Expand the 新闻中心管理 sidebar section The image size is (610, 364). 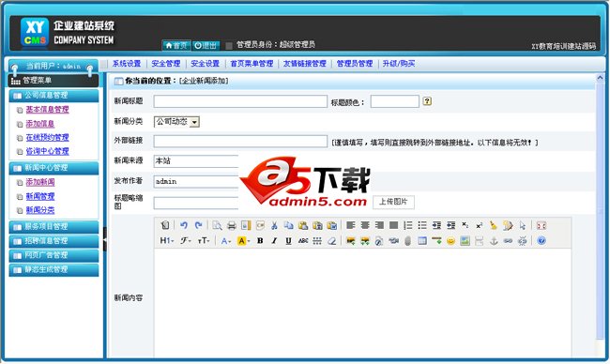[53, 168]
